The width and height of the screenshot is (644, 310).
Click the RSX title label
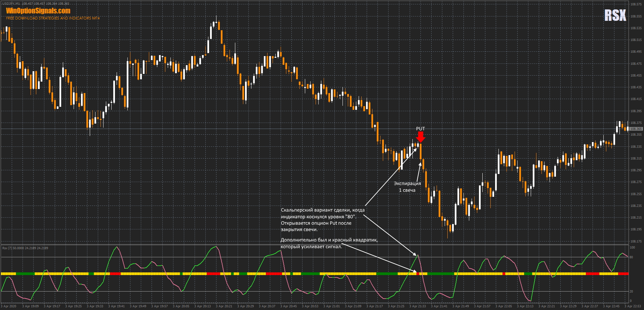click(x=615, y=15)
